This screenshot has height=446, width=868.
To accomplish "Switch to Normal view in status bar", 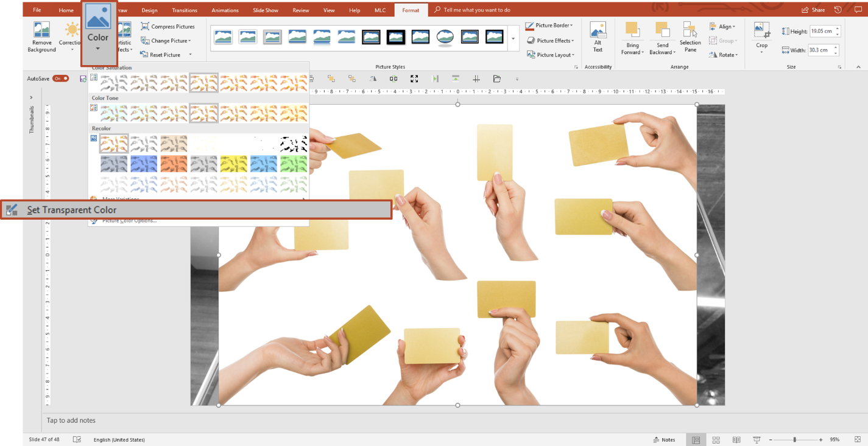I will pos(696,439).
